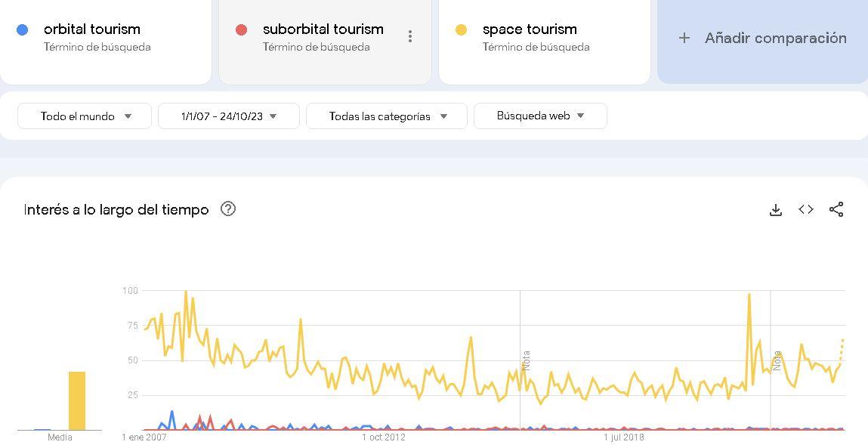Download the interest over time chart data
Viewport: 868px width, 445px height.
[x=776, y=210]
